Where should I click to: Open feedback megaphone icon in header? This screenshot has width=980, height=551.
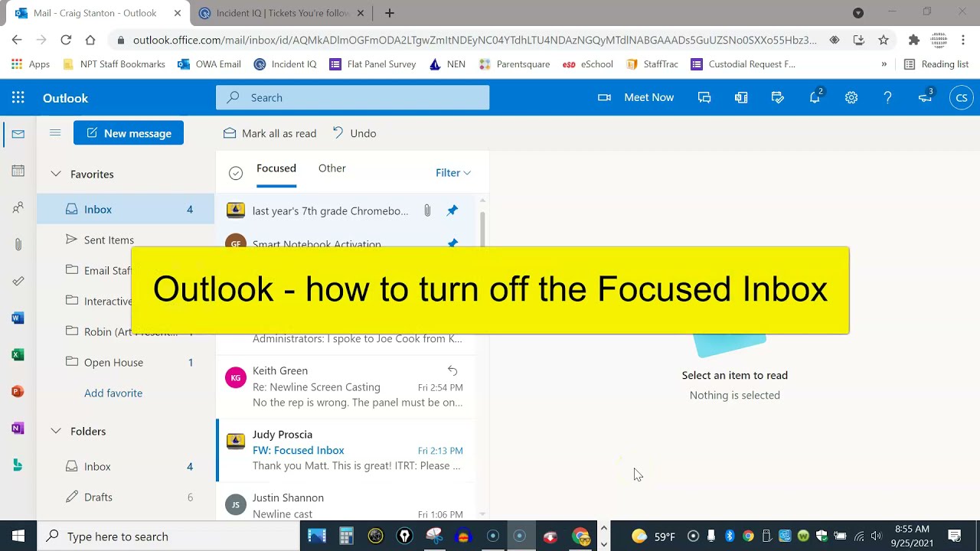point(925,97)
